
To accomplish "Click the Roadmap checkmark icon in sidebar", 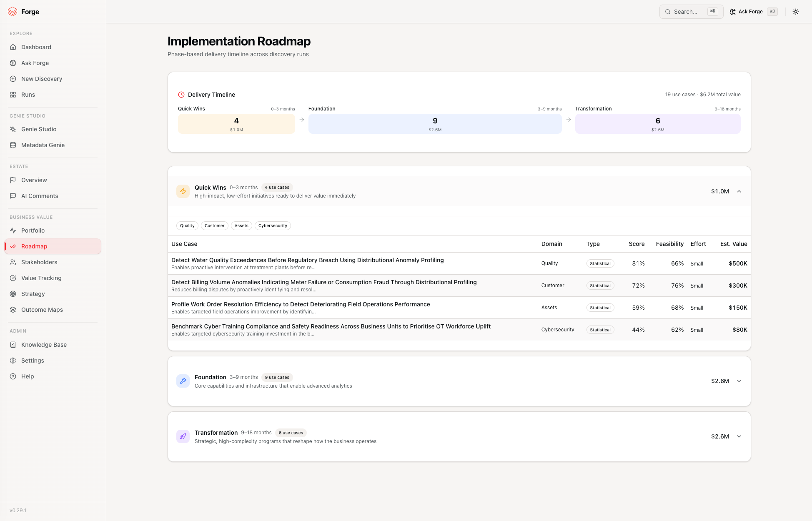I will pyautogui.click(x=13, y=246).
